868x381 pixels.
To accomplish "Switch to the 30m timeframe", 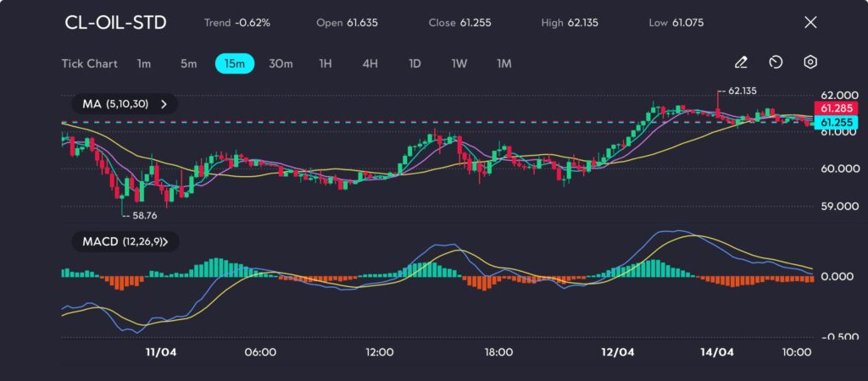I will [x=281, y=63].
